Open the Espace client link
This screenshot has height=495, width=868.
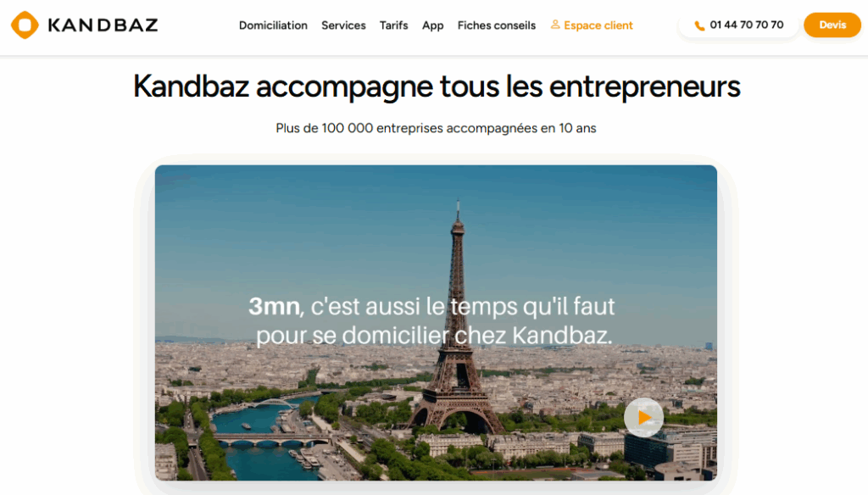pyautogui.click(x=598, y=25)
